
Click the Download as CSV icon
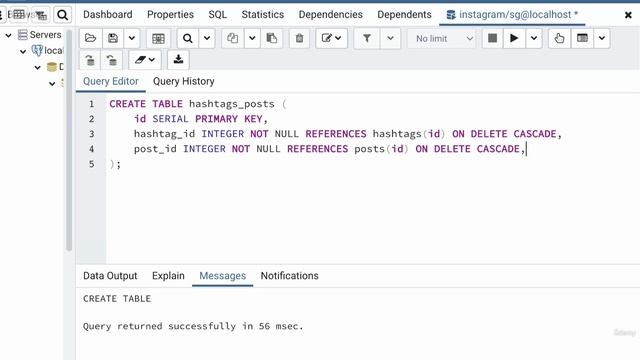point(178,60)
